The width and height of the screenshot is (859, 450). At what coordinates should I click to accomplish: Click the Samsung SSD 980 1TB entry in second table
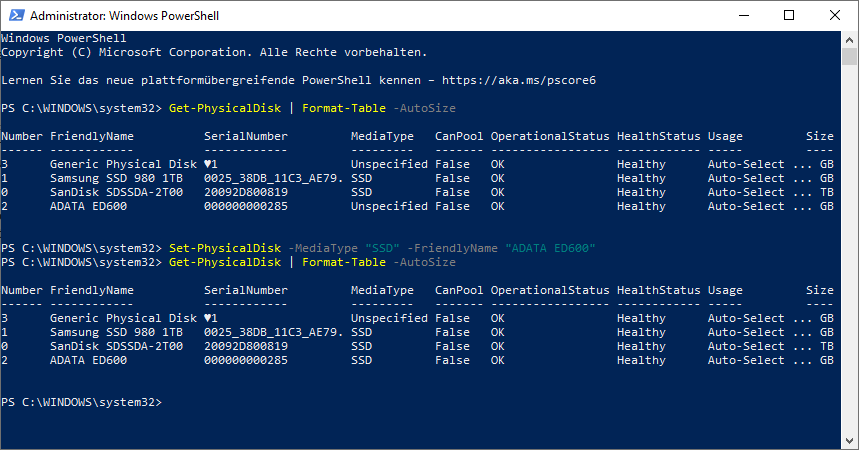pos(116,332)
